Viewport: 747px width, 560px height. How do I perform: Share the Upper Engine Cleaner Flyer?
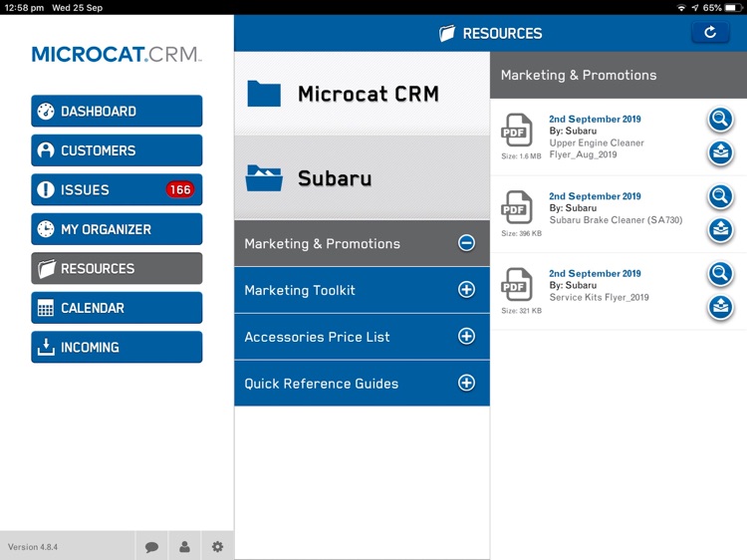[720, 152]
